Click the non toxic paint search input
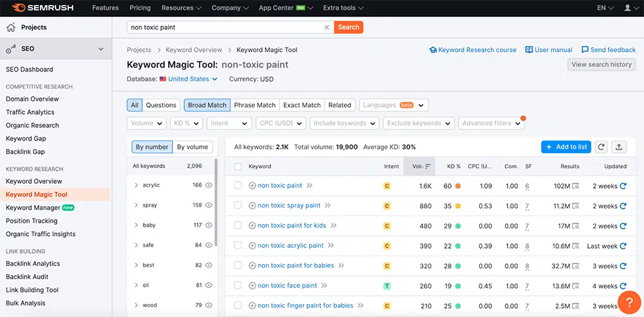Viewport: 644px width, 317px height. [x=225, y=27]
